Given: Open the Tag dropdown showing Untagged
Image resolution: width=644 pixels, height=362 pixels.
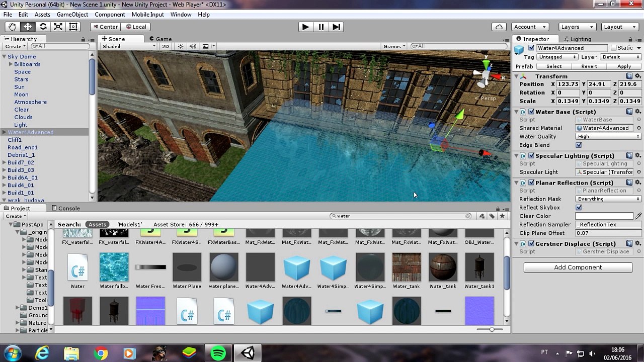Looking at the screenshot, I should (x=557, y=57).
